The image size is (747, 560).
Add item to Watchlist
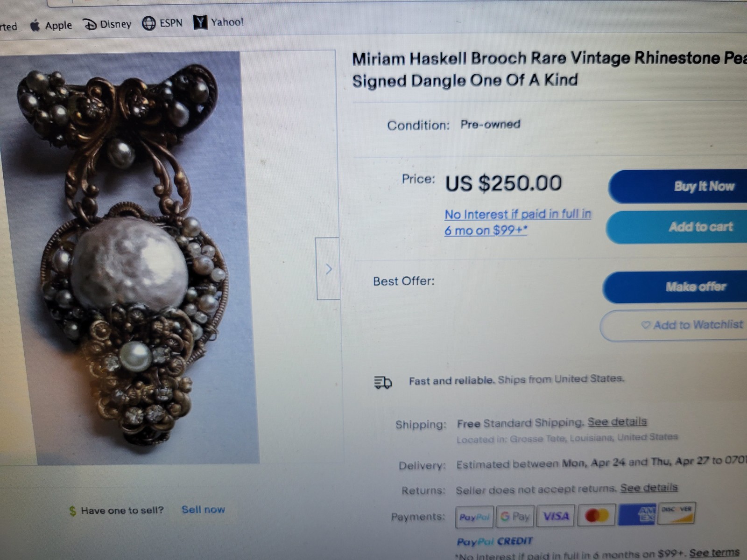(x=674, y=325)
